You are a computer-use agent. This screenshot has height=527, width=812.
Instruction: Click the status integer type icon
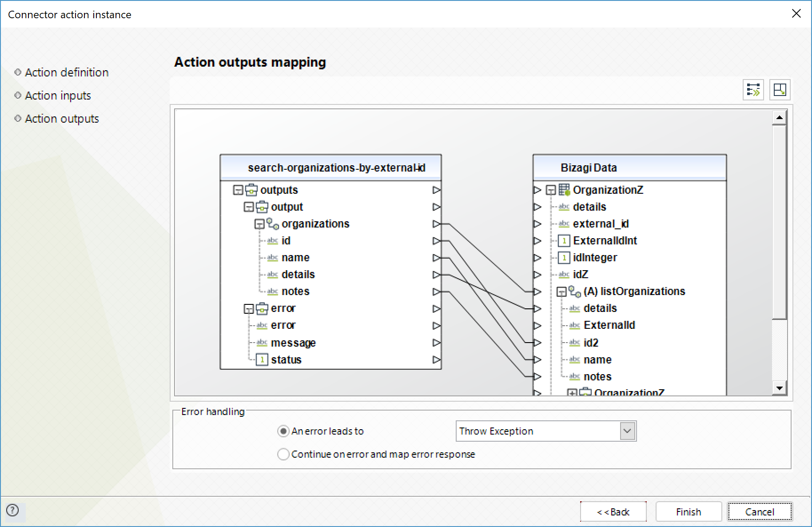pos(262,360)
